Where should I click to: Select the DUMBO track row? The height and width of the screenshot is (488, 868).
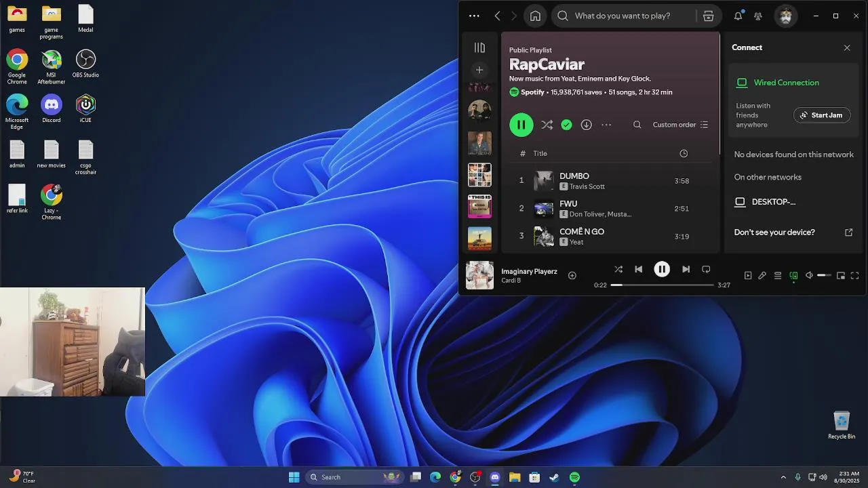tap(610, 181)
